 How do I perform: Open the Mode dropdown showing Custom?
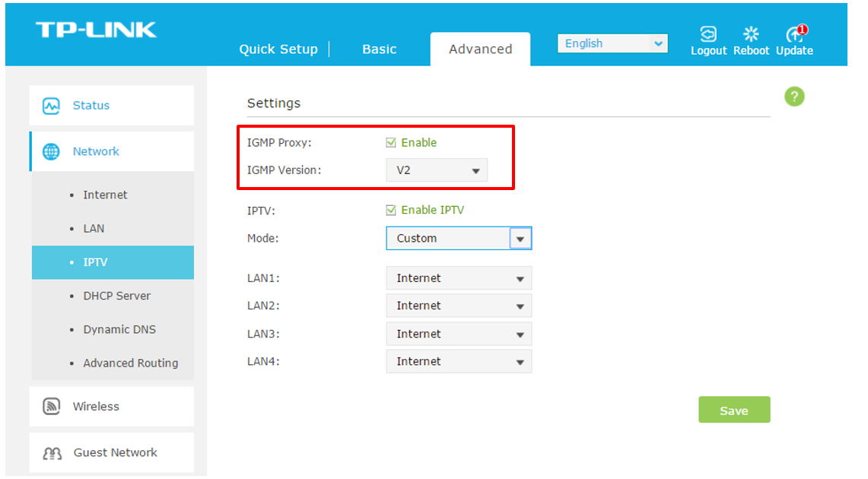coord(458,238)
